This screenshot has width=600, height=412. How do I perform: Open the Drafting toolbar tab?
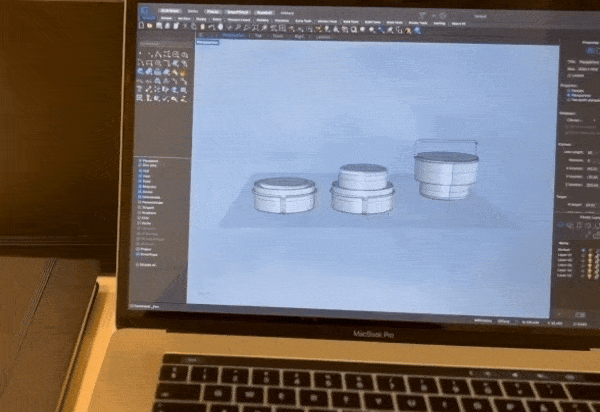(439, 23)
